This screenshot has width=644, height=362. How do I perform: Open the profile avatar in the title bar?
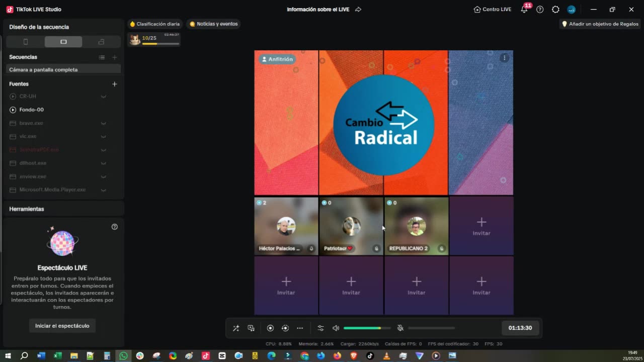571,10
